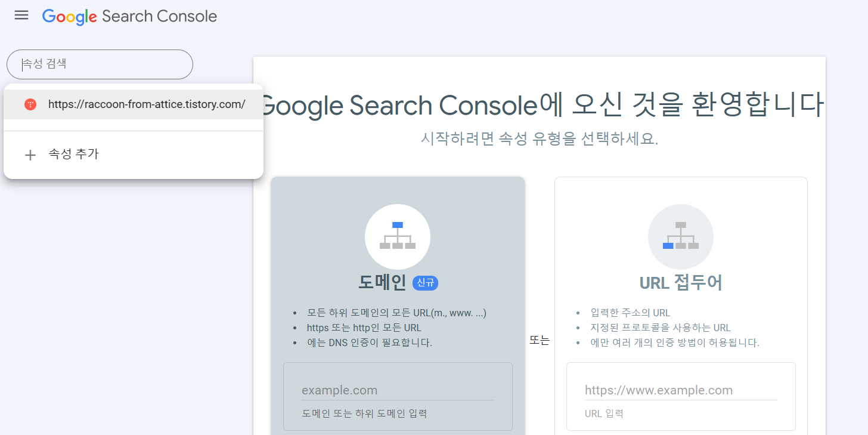
Task: Click the text '에는 DNS 인증이 필요합니다.'
Action: coord(370,343)
